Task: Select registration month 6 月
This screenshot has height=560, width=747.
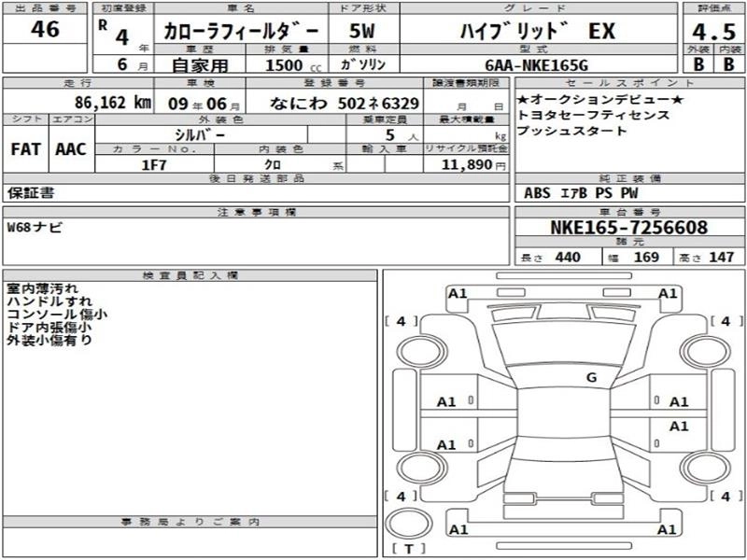Action: pyautogui.click(x=133, y=64)
